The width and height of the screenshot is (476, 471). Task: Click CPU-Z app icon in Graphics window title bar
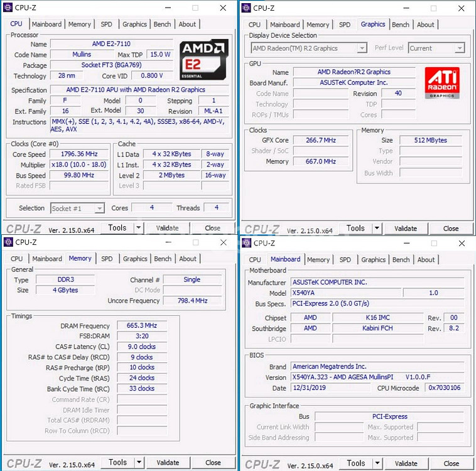coord(246,8)
